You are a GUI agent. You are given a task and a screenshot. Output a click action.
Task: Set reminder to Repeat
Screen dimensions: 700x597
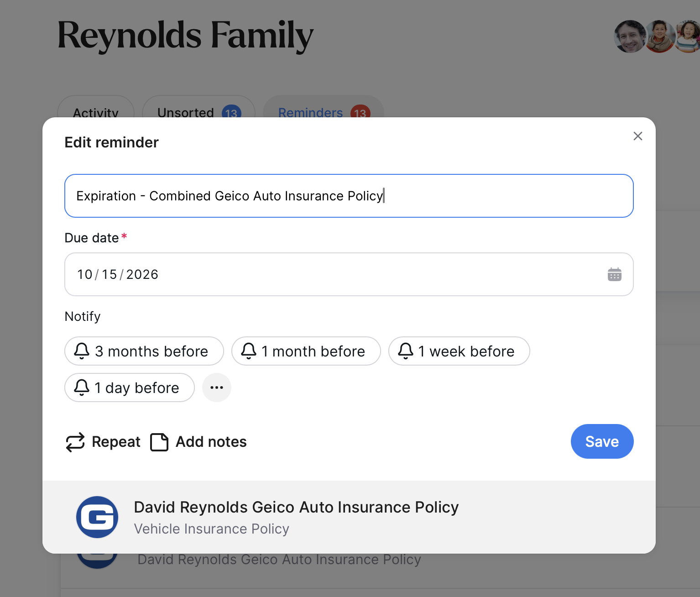[103, 442]
